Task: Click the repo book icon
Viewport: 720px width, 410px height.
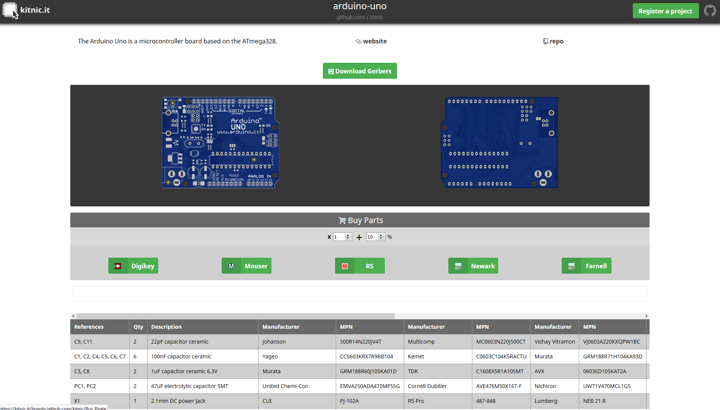Action: [x=546, y=41]
